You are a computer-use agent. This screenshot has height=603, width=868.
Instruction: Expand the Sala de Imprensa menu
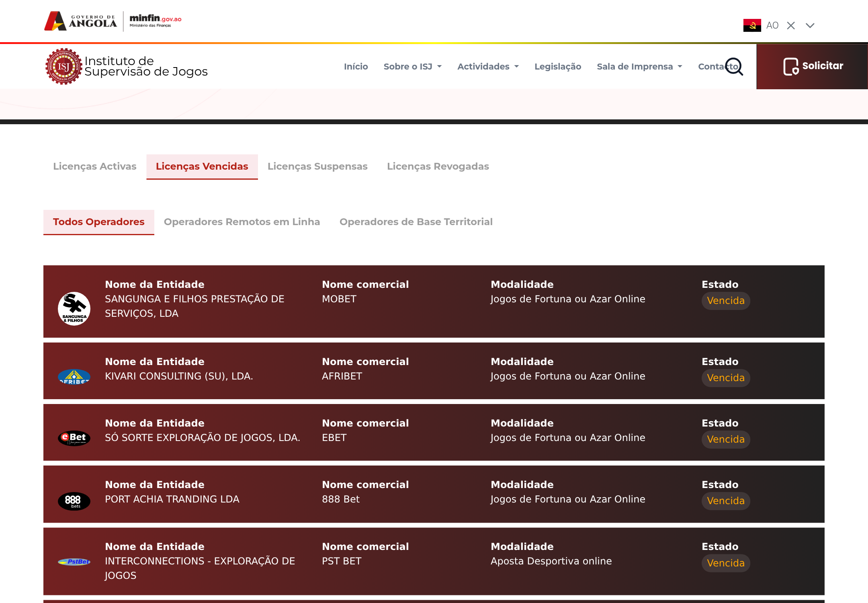coord(639,66)
